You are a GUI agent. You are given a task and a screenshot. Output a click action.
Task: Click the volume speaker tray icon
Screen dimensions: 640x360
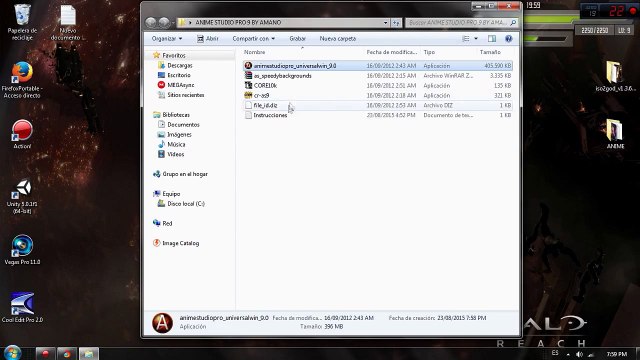click(580, 354)
